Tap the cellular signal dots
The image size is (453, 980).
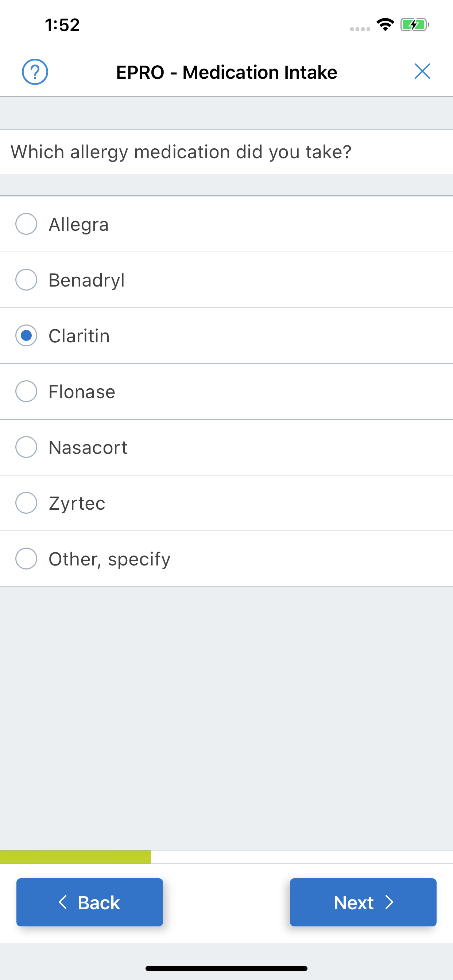[360, 29]
